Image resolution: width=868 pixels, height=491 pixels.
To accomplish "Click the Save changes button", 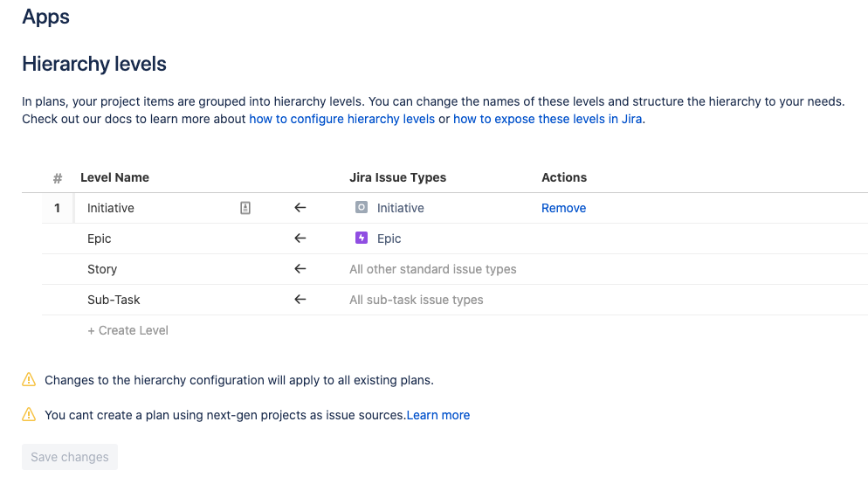I will (x=70, y=457).
